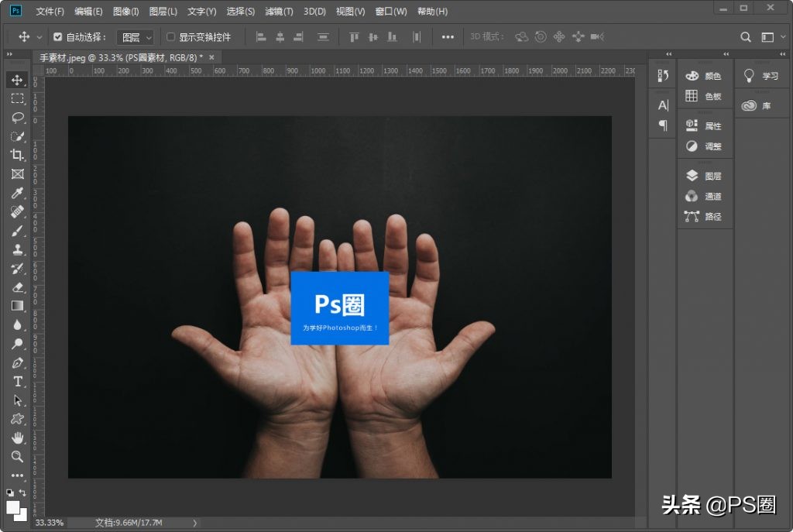Click the 33.33% zoom level field

tap(50, 523)
